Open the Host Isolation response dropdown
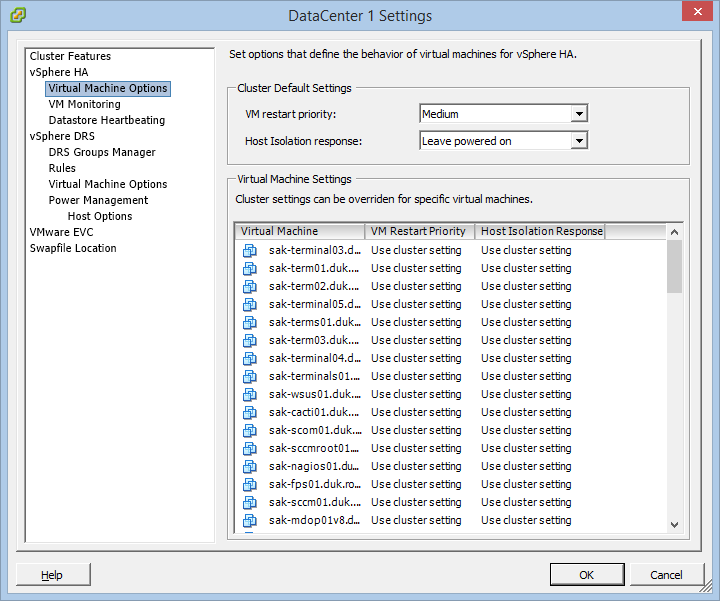This screenshot has height=601, width=720. pyautogui.click(x=579, y=141)
